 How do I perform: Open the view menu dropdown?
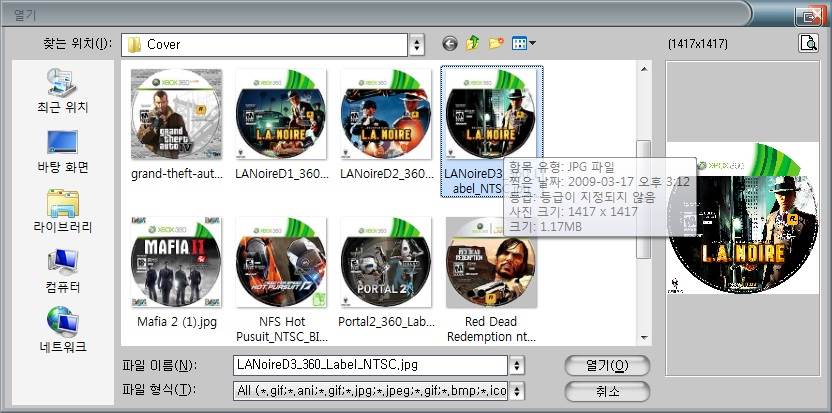[x=524, y=44]
